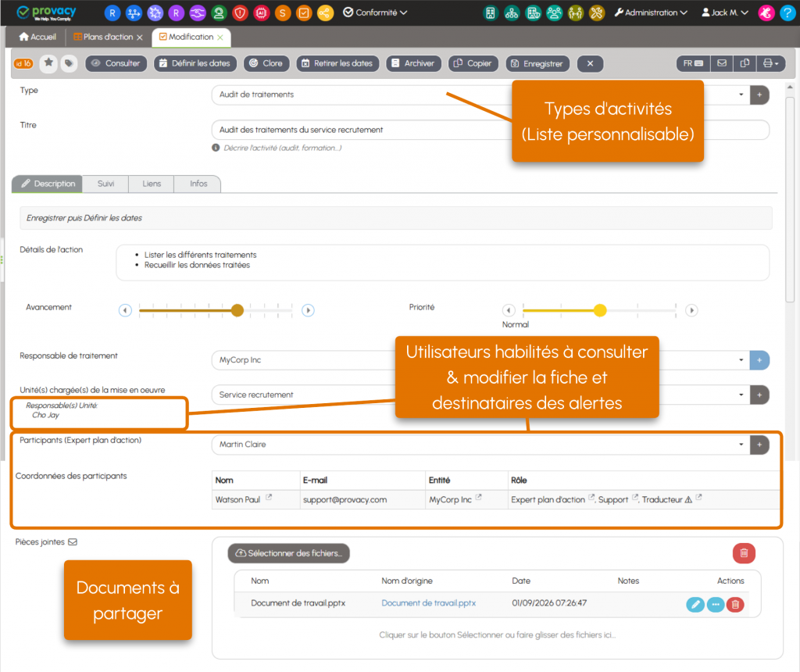Click the favorite star icon

pos(48,63)
